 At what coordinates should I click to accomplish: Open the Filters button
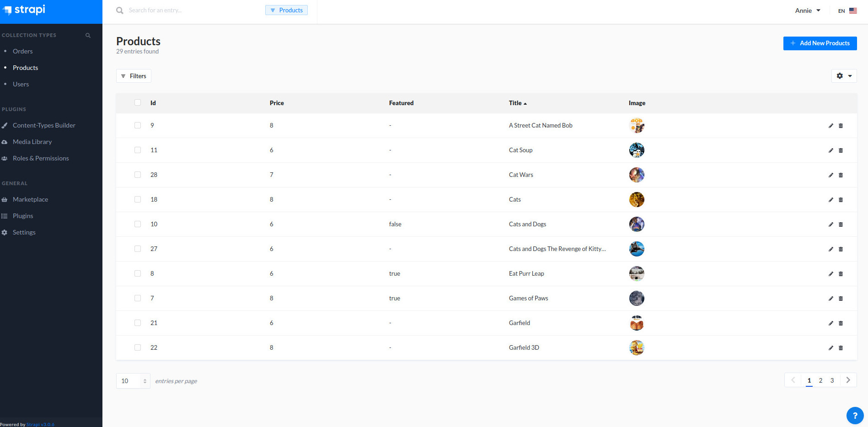[x=134, y=76]
